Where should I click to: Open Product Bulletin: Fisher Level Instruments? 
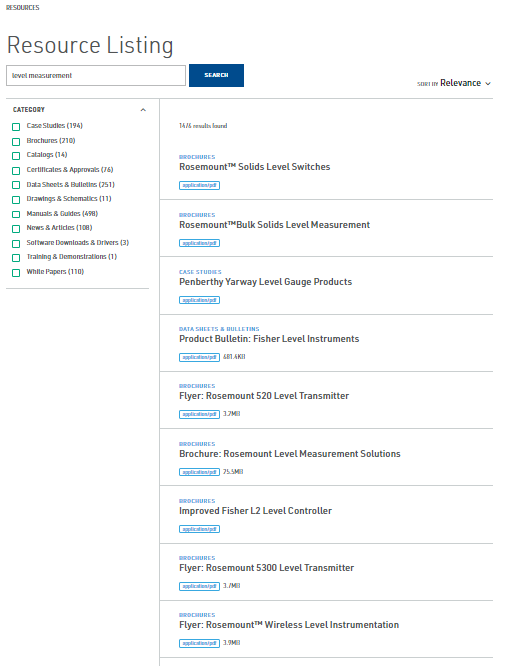click(x=269, y=339)
